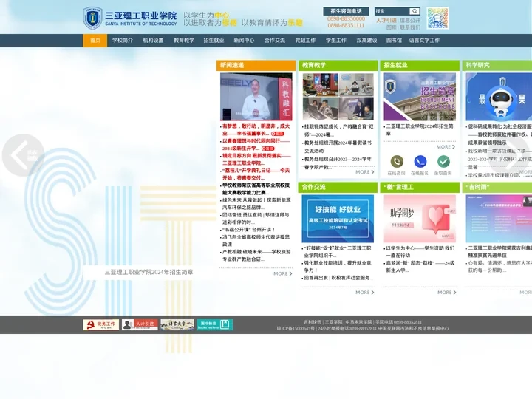Open news 以青春理想与时代同向同行

tap(256, 145)
